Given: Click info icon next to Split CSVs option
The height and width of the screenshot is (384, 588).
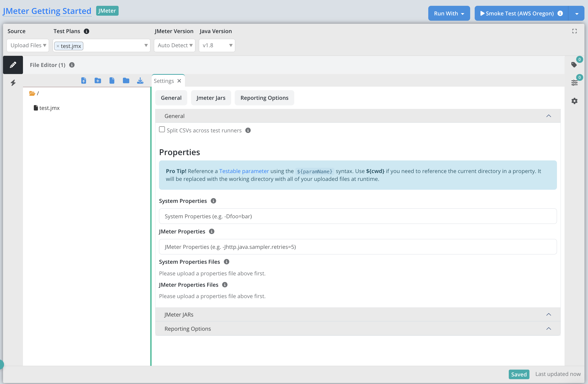Looking at the screenshot, I should pyautogui.click(x=248, y=130).
